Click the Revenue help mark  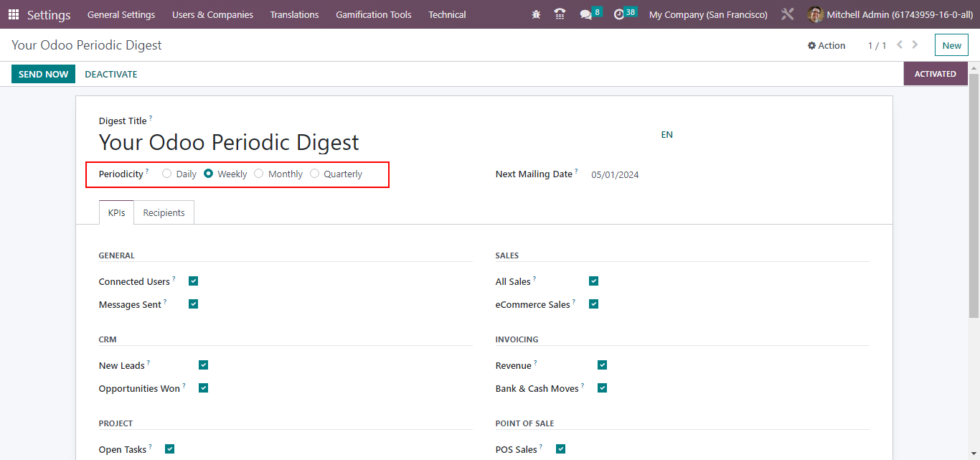tap(535, 362)
